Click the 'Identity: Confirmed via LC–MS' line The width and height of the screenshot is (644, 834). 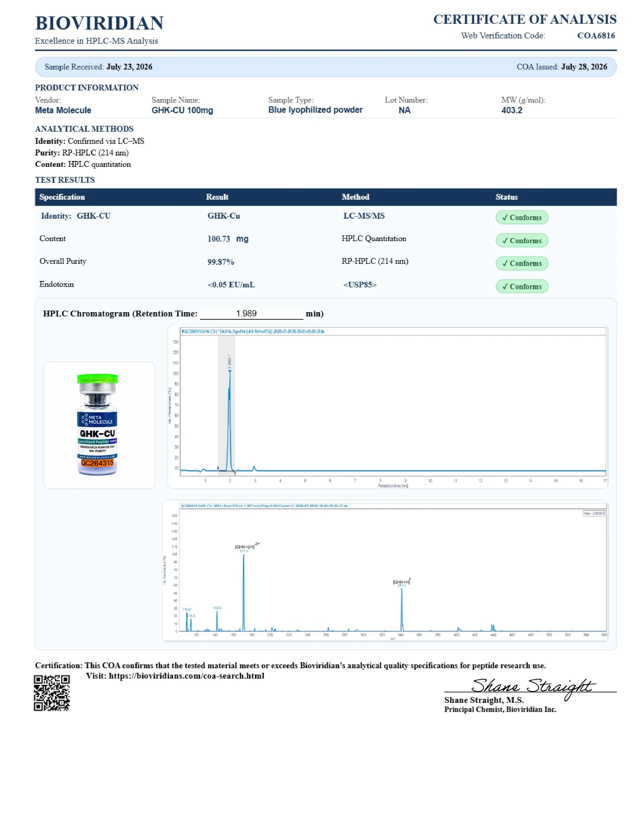90,141
